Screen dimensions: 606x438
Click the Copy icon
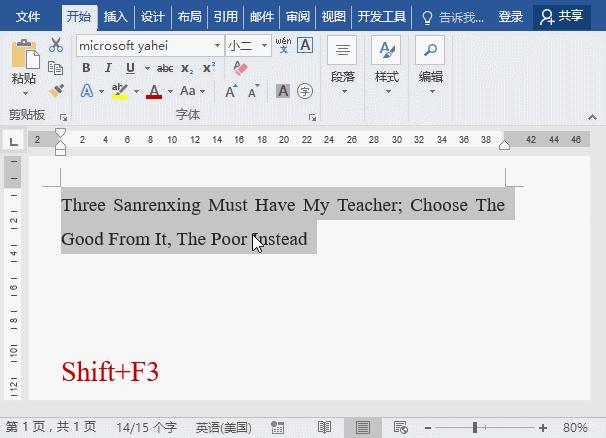click(55, 68)
